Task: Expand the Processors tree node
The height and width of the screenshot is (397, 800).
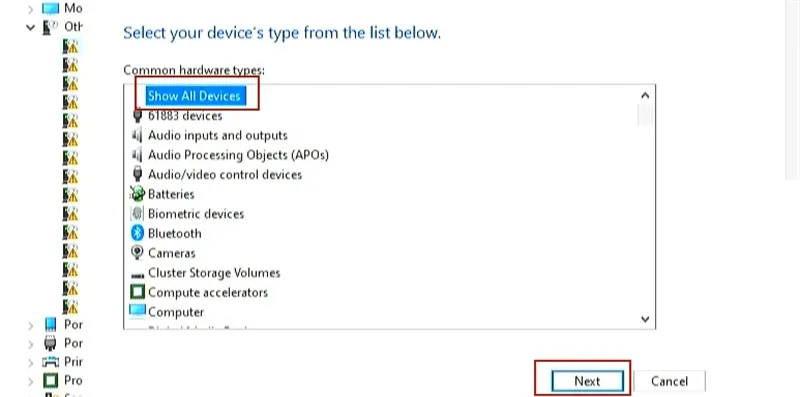Action: pyautogui.click(x=31, y=381)
